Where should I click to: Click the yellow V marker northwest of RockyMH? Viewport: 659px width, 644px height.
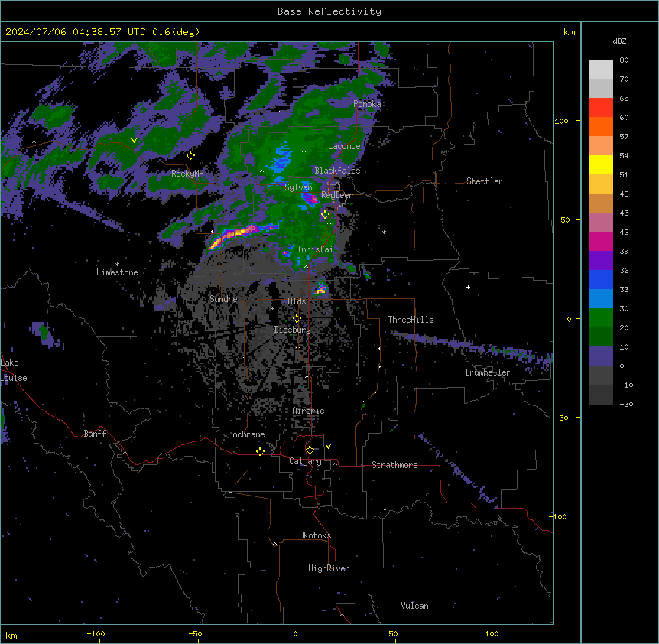pos(134,141)
